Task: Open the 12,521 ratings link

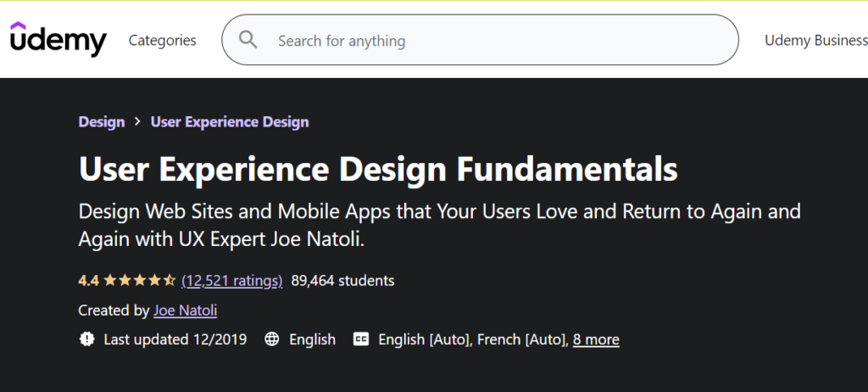Action: coord(232,281)
